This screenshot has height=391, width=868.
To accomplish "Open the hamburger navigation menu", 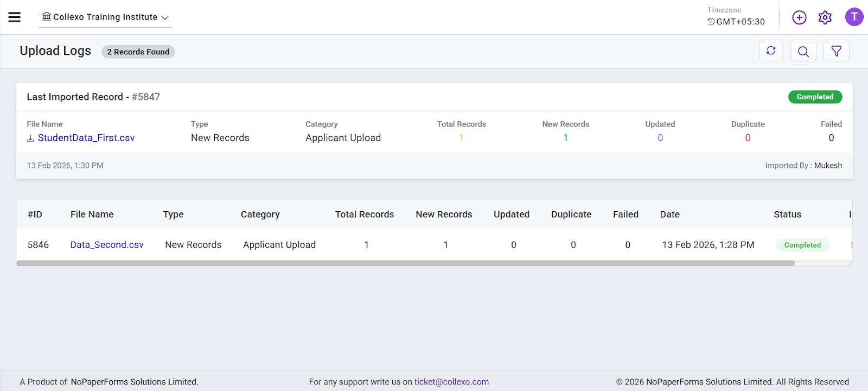I will [15, 17].
